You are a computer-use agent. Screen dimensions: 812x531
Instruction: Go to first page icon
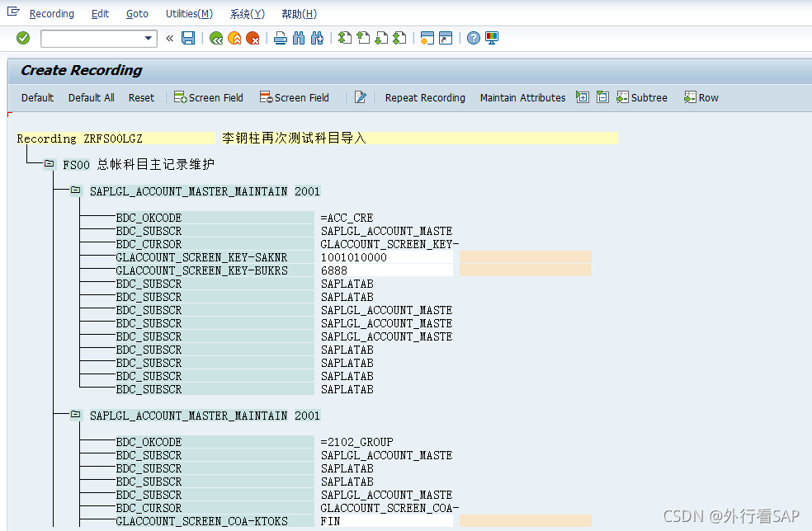point(344,38)
